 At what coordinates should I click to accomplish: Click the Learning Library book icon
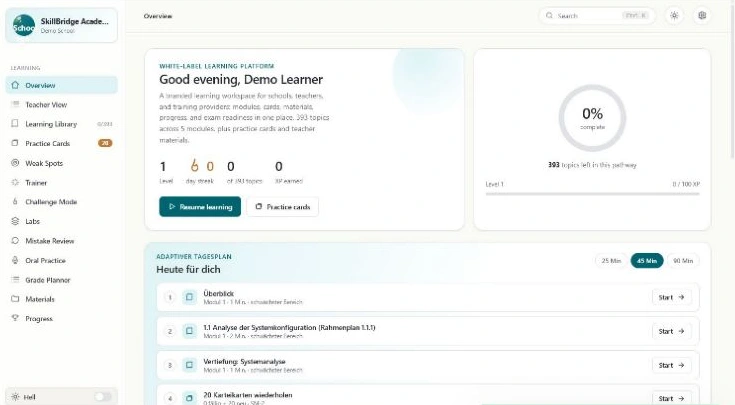15,124
